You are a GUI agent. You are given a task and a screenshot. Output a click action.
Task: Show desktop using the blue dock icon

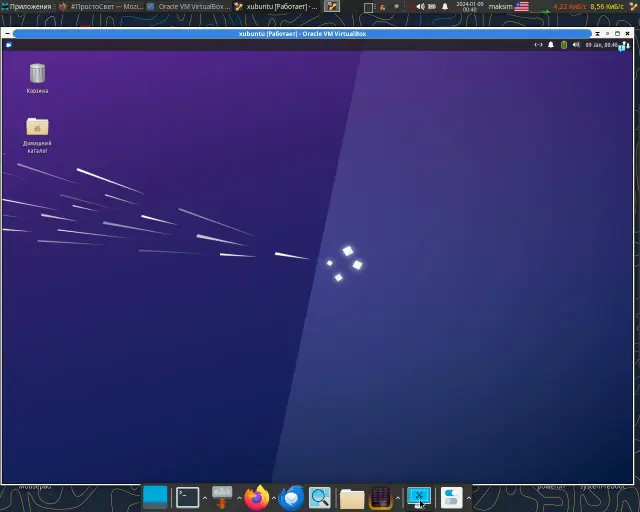[x=155, y=497]
